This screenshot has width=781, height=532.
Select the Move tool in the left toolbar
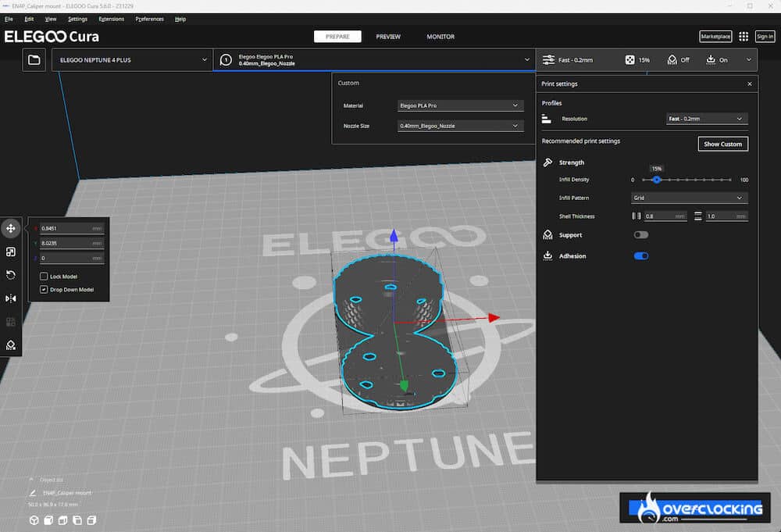coord(11,228)
